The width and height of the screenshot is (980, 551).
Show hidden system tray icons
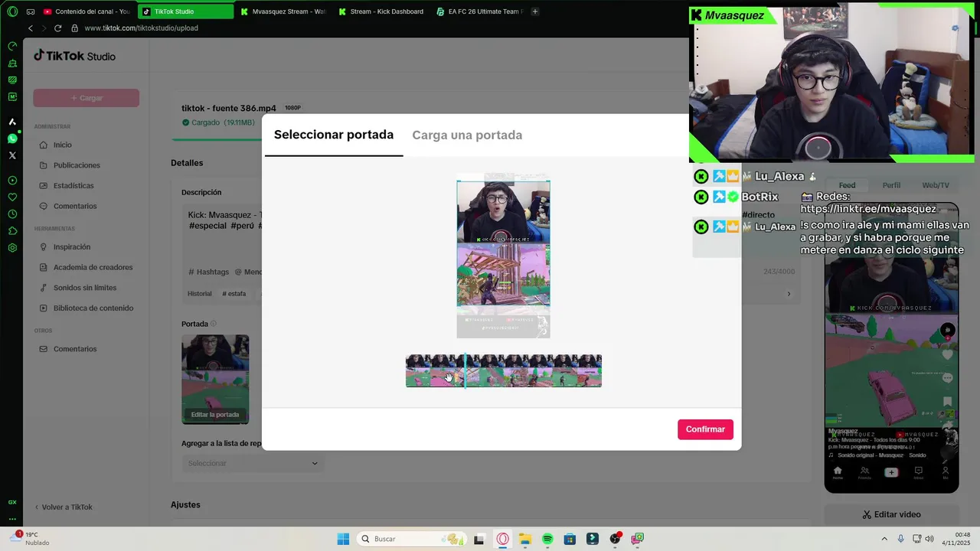coord(884,539)
